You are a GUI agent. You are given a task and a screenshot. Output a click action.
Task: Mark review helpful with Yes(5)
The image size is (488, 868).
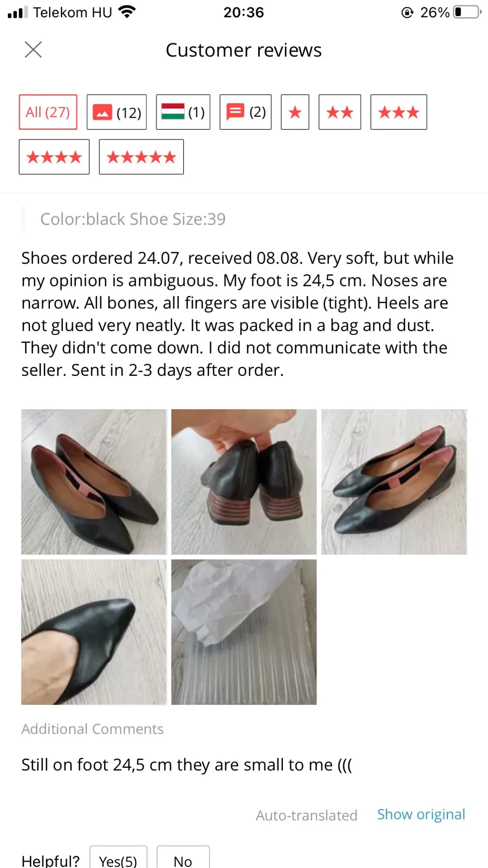(118, 859)
